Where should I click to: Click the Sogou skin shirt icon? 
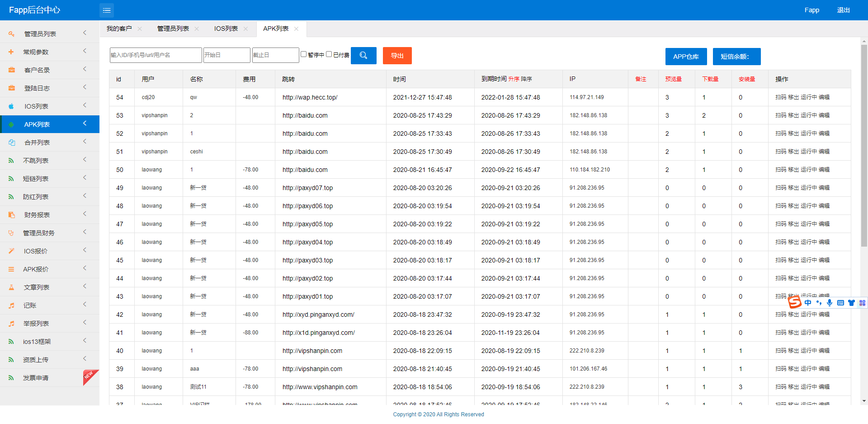tap(851, 303)
